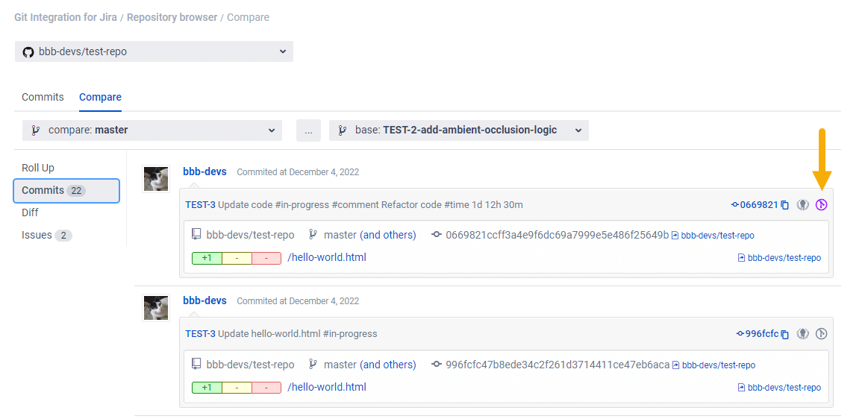Click yellow changes badge in 996fcfc card
This screenshot has height=419, width=868.
click(x=237, y=388)
